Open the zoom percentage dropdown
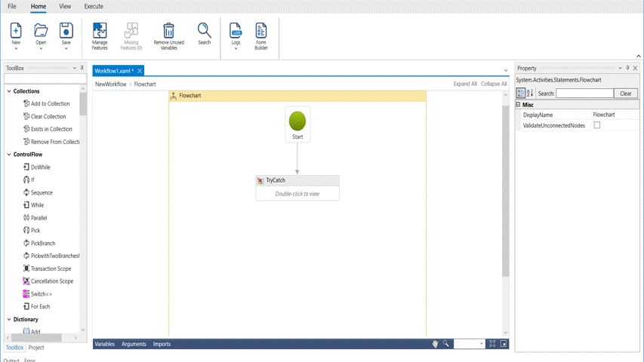Screen dimensions: 644x362 481,344
